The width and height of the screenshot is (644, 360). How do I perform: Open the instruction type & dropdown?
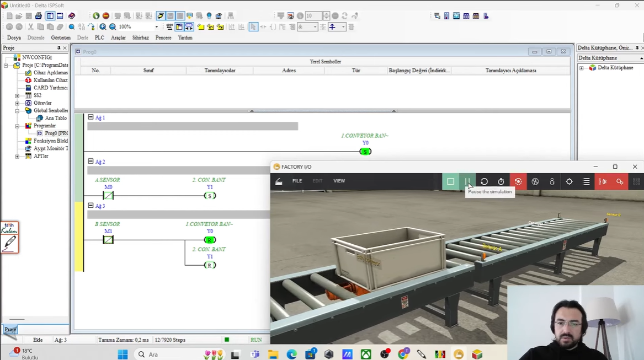tap(315, 27)
